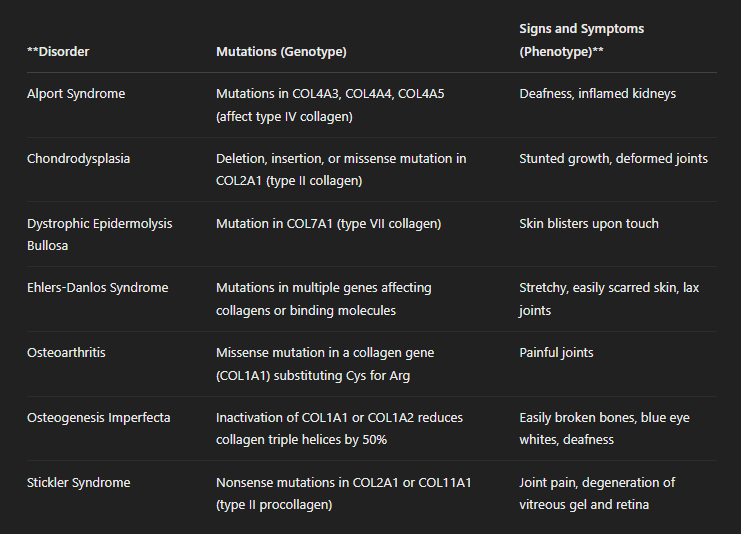Click the Ehlers-Danlos Syndrome row label
Image resolution: width=741 pixels, height=534 pixels.
97,288
